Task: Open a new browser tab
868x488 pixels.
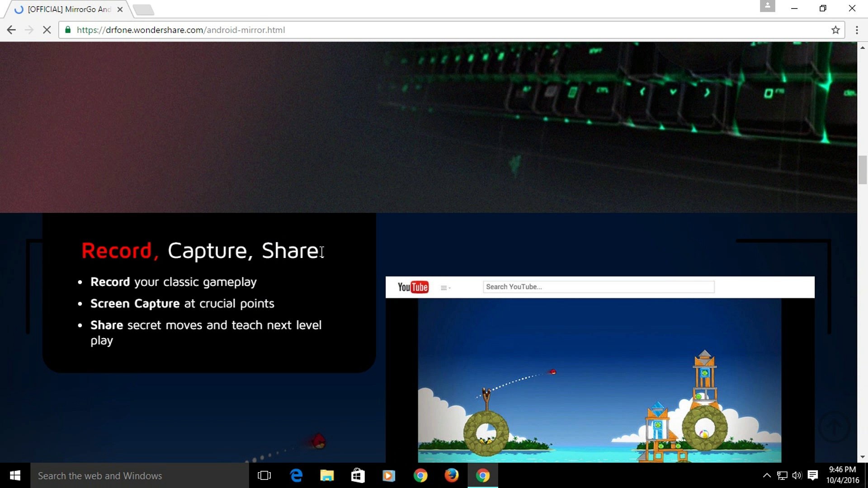Action: 144,9
